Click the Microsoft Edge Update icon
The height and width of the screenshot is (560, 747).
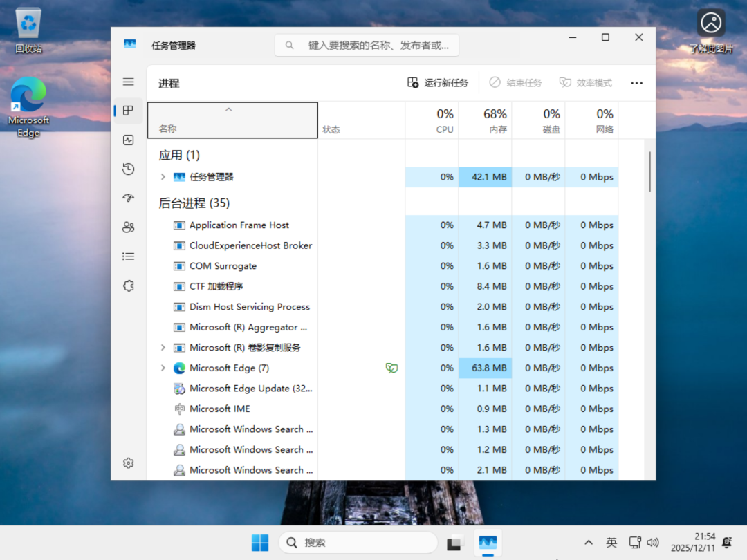[179, 389]
